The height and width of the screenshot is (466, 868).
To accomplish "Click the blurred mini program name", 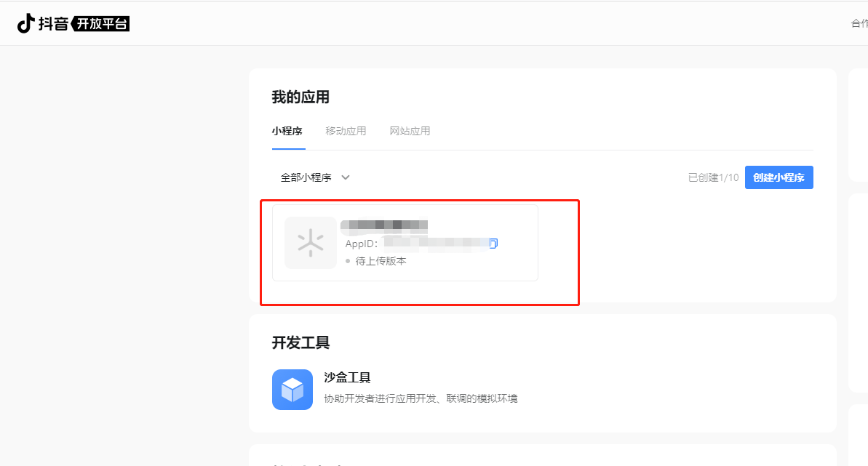I will point(384,225).
